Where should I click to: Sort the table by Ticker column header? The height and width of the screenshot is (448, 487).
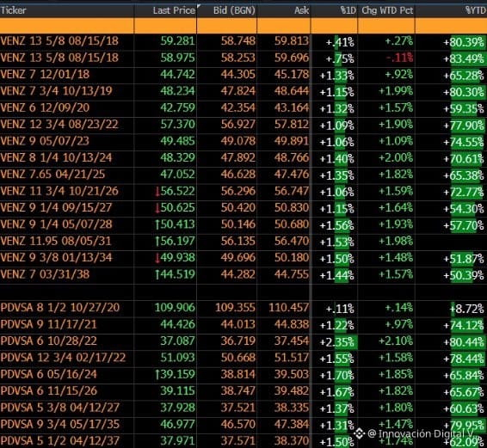pos(14,10)
